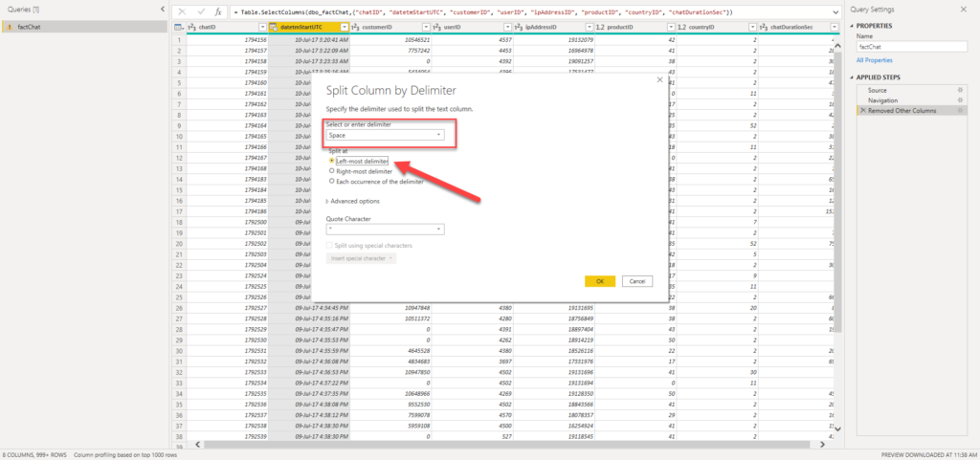
Task: Expand the formula bar with its chevron
Action: coord(836,11)
